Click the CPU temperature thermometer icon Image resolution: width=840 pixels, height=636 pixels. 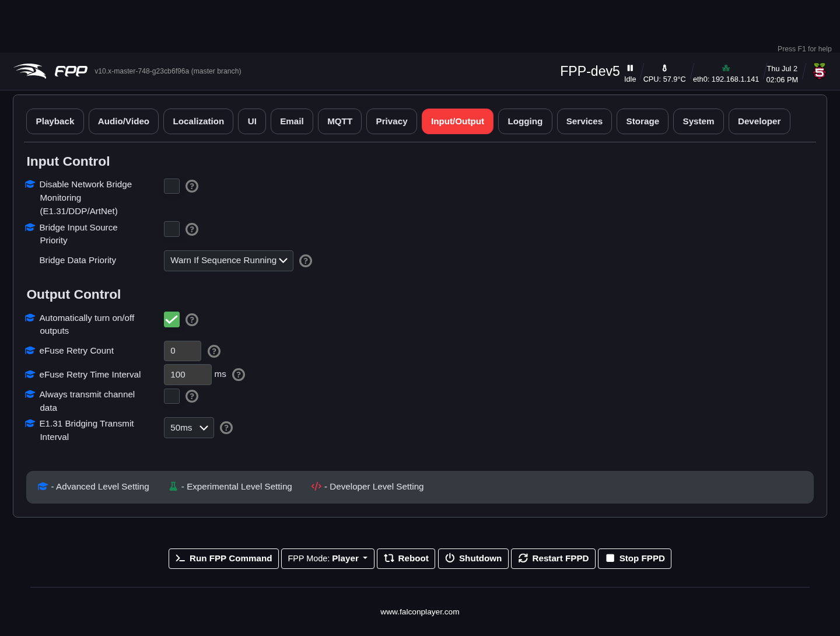click(x=664, y=68)
